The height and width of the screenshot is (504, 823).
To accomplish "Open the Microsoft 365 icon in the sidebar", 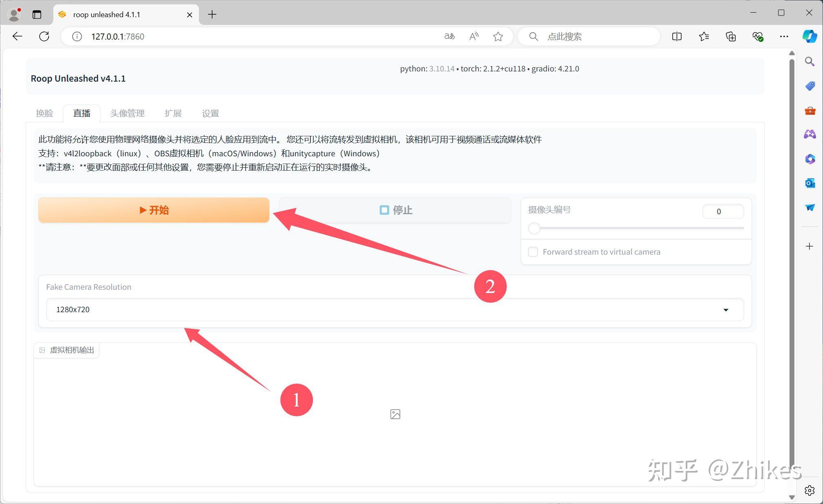I will [x=810, y=159].
